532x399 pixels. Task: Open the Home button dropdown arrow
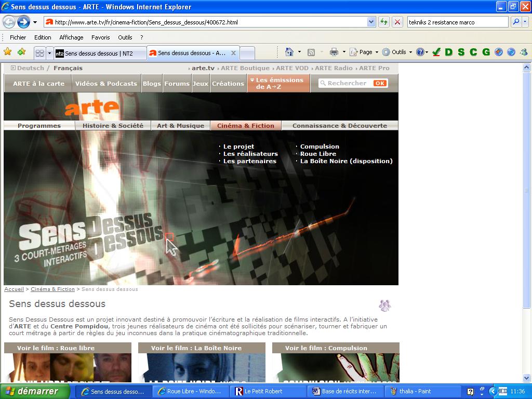[x=299, y=52]
